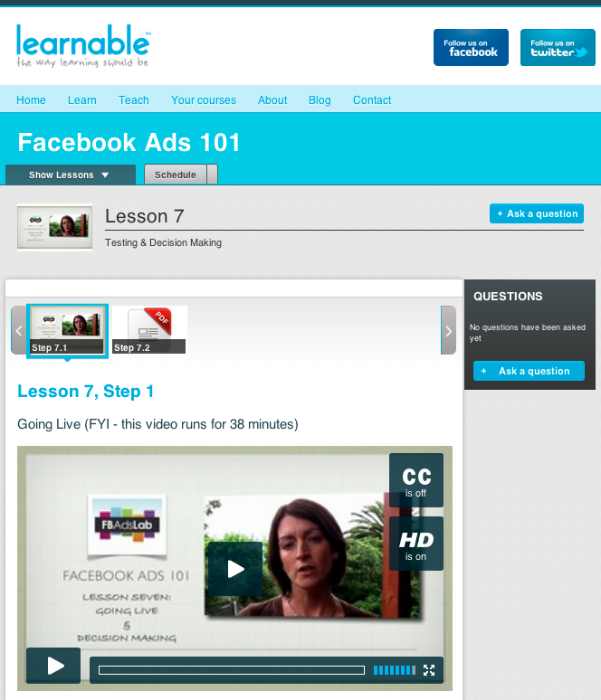Toggle the HD quality button
The height and width of the screenshot is (700, 601).
tap(416, 544)
